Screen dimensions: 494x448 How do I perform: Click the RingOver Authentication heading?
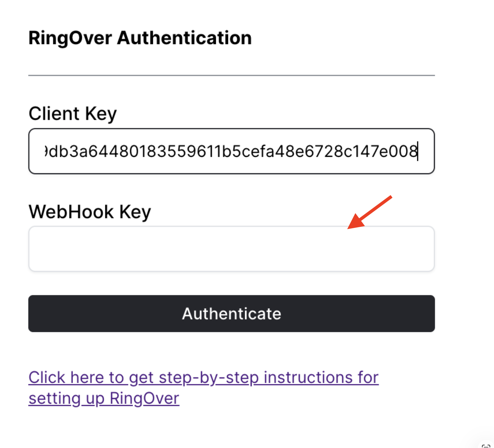140,38
